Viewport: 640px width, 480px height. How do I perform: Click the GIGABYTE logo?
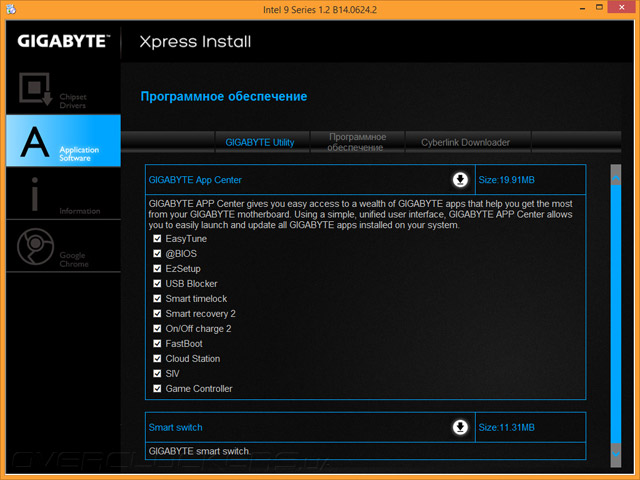click(x=64, y=41)
